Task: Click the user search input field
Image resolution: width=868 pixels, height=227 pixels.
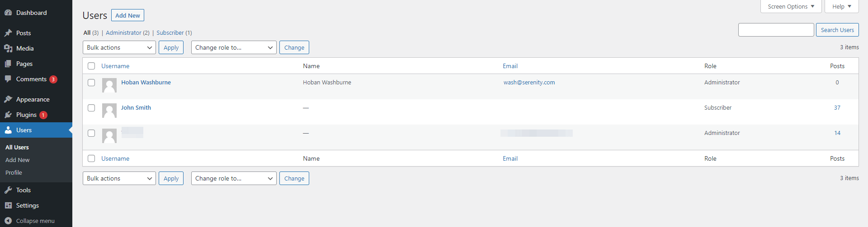Action: pos(776,30)
